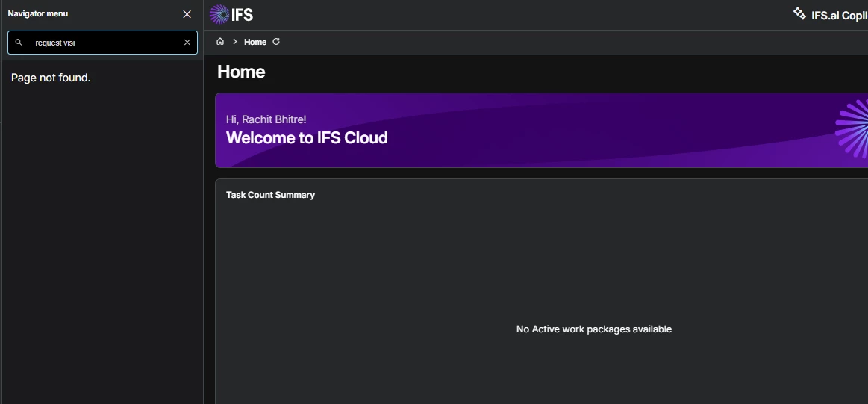Click the 'Task Count Summary' heading

pyautogui.click(x=270, y=195)
